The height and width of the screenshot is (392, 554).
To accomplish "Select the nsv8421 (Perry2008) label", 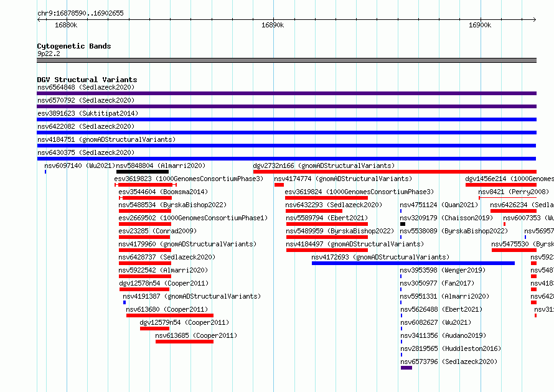I will pyautogui.click(x=514, y=192).
